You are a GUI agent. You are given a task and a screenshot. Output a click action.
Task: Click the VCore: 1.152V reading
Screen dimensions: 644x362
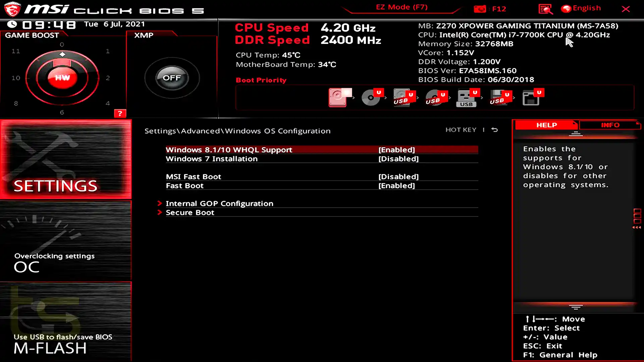coord(446,53)
